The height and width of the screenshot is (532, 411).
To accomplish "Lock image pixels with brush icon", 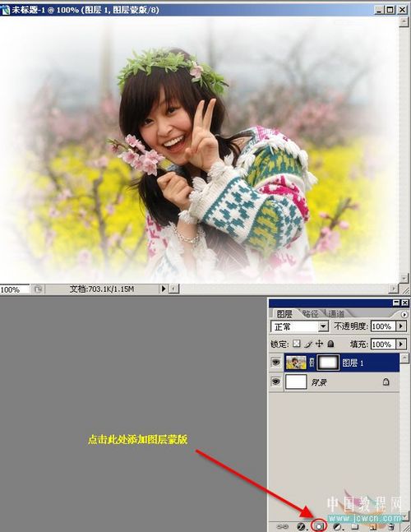I will (x=308, y=344).
